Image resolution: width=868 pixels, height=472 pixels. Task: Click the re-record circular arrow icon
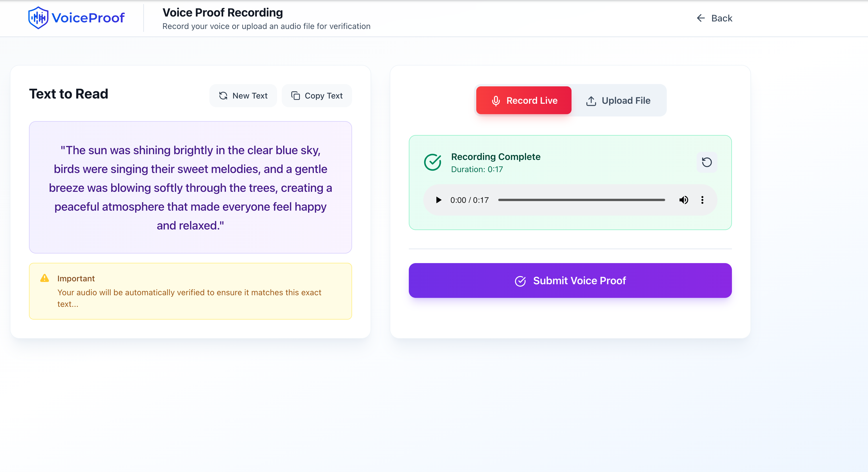pos(707,163)
